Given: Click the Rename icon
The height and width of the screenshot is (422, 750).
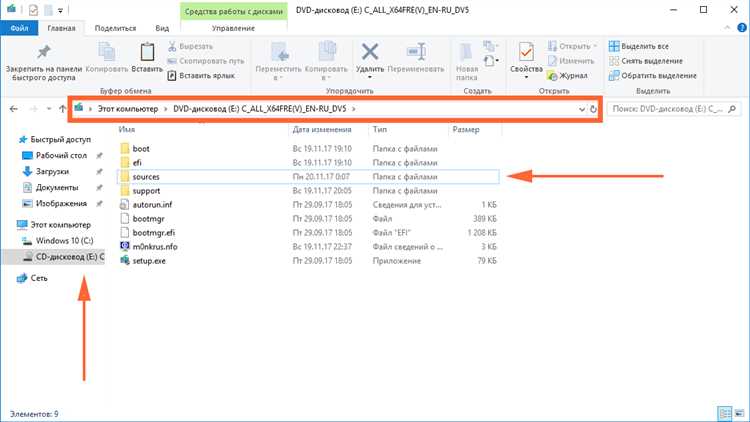Looking at the screenshot, I should [x=416, y=52].
